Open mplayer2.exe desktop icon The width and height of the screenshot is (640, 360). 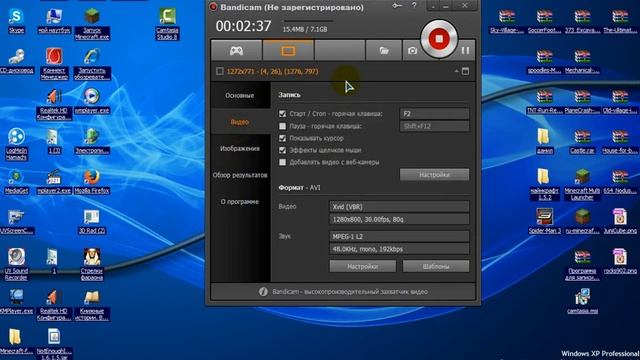click(53, 182)
